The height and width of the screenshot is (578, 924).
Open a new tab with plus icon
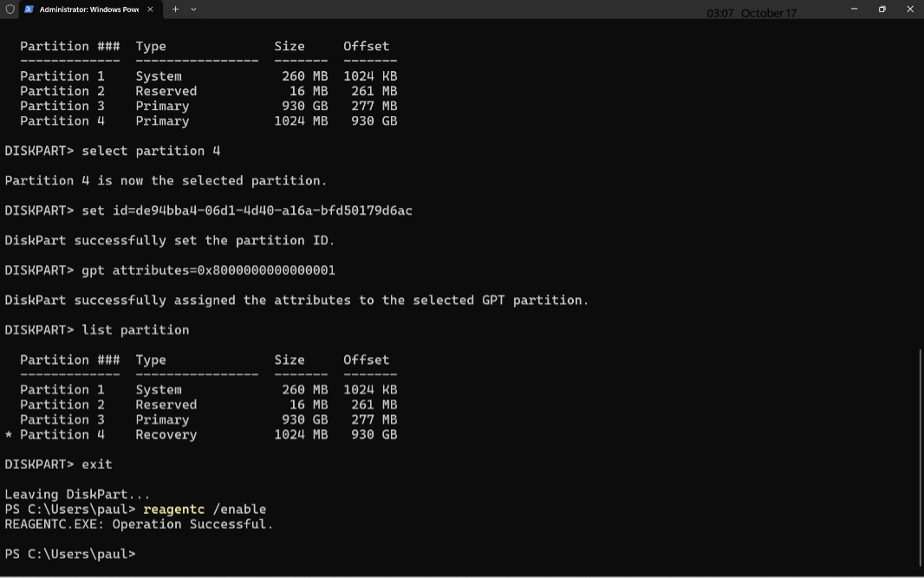pyautogui.click(x=175, y=10)
